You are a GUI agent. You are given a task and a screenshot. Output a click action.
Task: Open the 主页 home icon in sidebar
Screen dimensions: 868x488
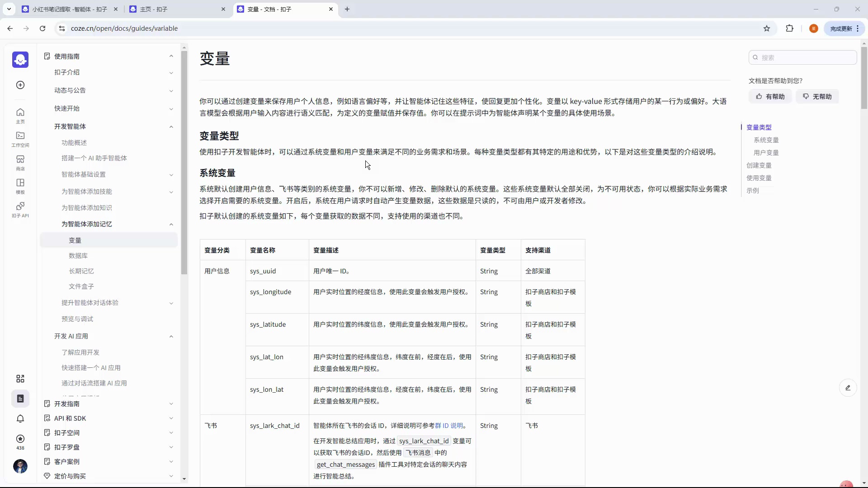20,115
